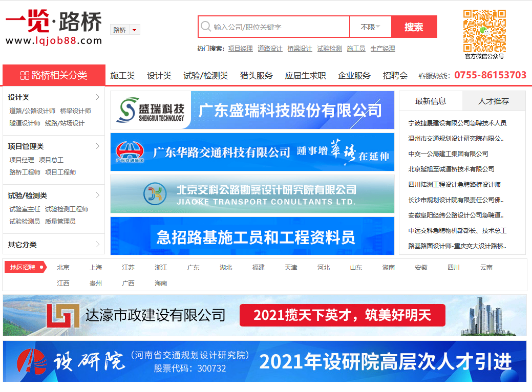Click the 一览·路桥 site logo

(54, 27)
